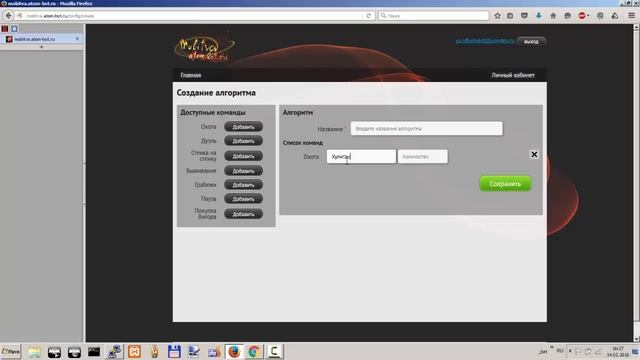This screenshot has height=360, width=640.
Task: Click the Доступные команды panel title
Action: 213,112
